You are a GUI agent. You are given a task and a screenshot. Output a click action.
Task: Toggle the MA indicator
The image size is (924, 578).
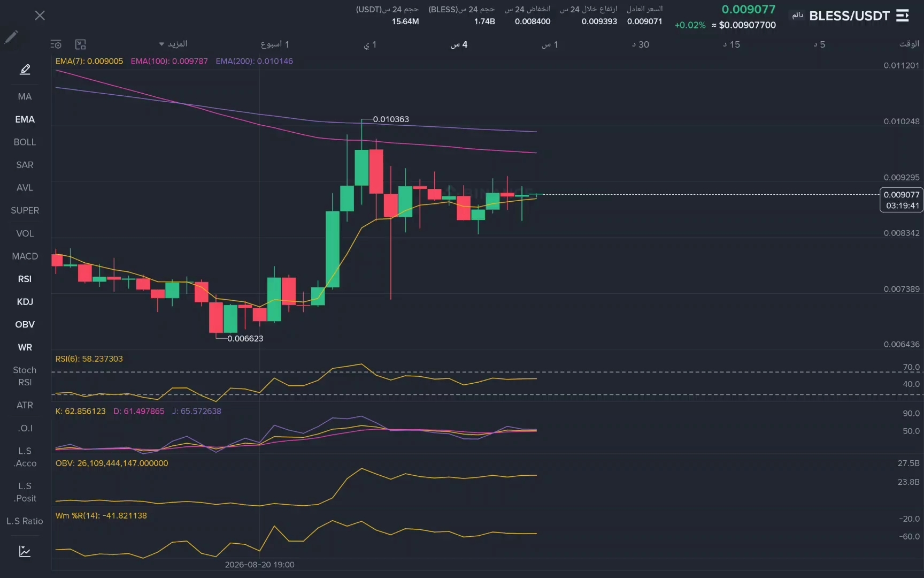[x=25, y=96]
